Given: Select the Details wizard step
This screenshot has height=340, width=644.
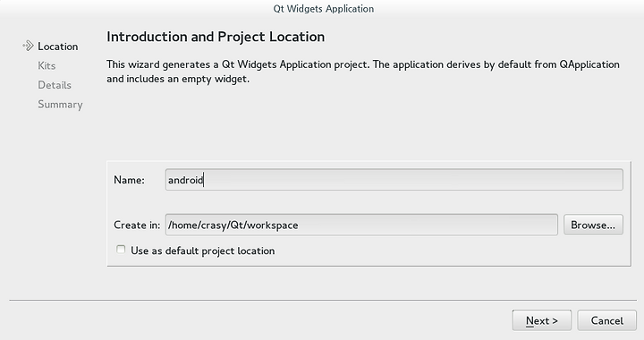Looking at the screenshot, I should [x=55, y=85].
